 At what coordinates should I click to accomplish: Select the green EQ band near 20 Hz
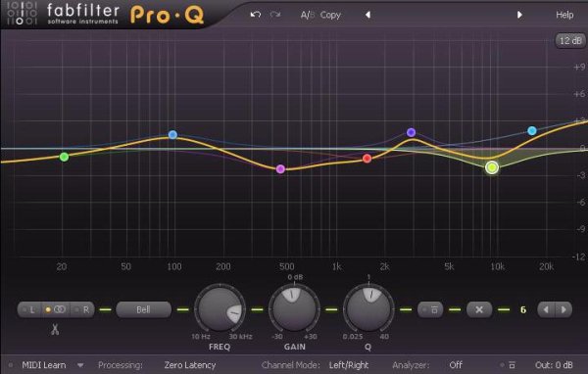coord(64,157)
